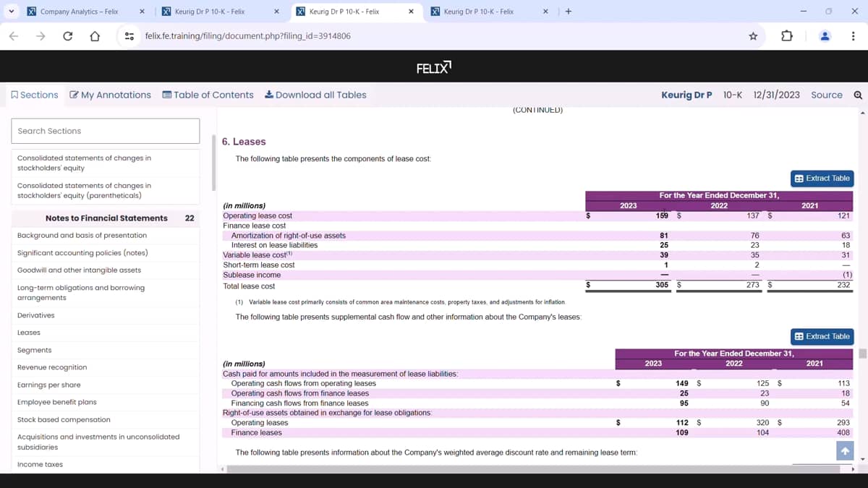Click Financing cash flows from finance leases
The width and height of the screenshot is (868, 488).
[x=299, y=403]
